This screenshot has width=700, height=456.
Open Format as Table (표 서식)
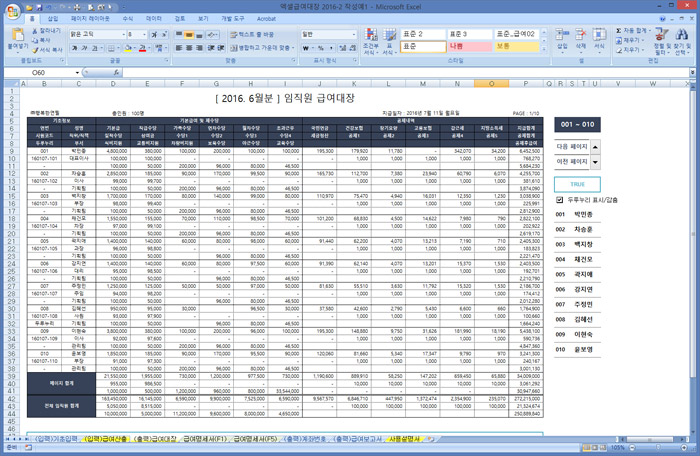coord(389,42)
